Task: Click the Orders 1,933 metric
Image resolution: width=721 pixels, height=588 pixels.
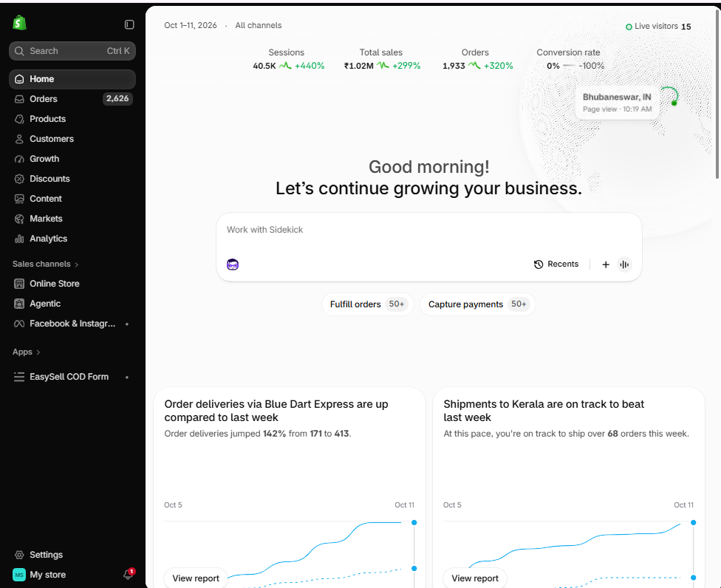Action: [x=477, y=59]
